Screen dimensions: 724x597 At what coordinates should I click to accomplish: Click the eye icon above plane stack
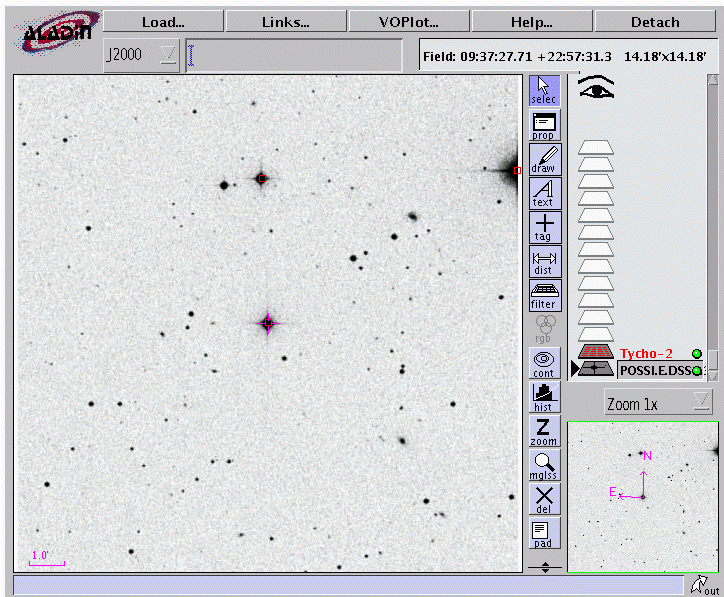[596, 87]
